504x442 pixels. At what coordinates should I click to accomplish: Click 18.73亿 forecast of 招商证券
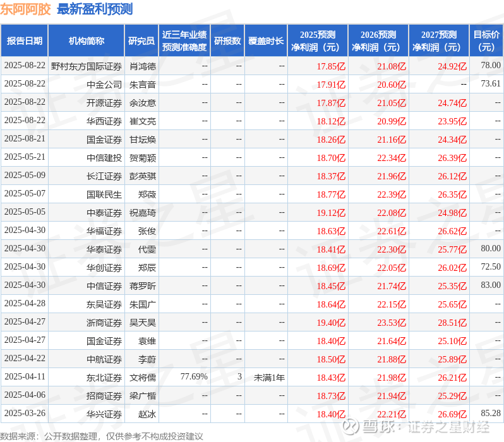pyautogui.click(x=331, y=397)
